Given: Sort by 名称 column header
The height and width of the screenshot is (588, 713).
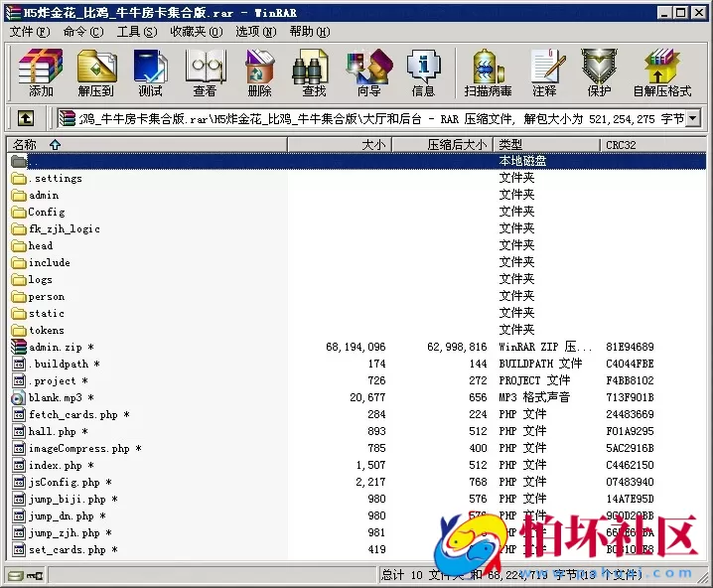Looking at the screenshot, I should pos(147,145).
